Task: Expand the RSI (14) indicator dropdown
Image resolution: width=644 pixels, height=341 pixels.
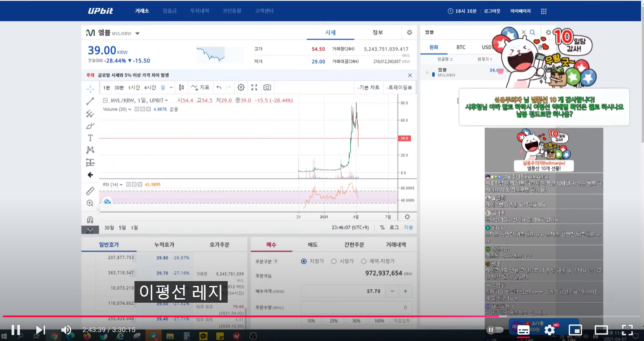Action: tap(121, 185)
